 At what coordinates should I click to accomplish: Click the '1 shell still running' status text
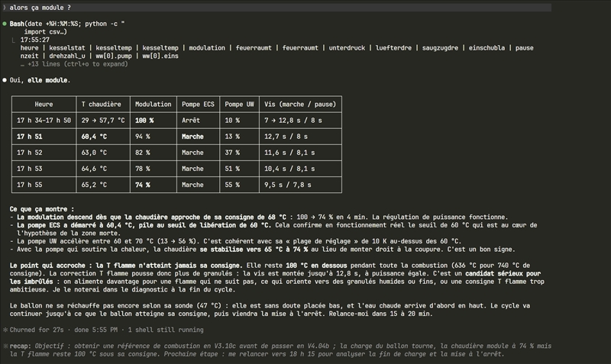coord(166,330)
